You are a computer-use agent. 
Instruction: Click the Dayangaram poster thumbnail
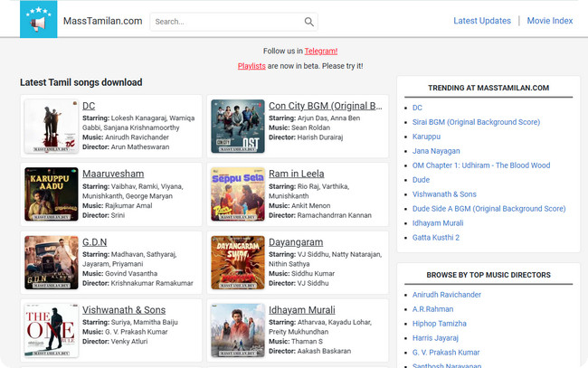coord(238,262)
